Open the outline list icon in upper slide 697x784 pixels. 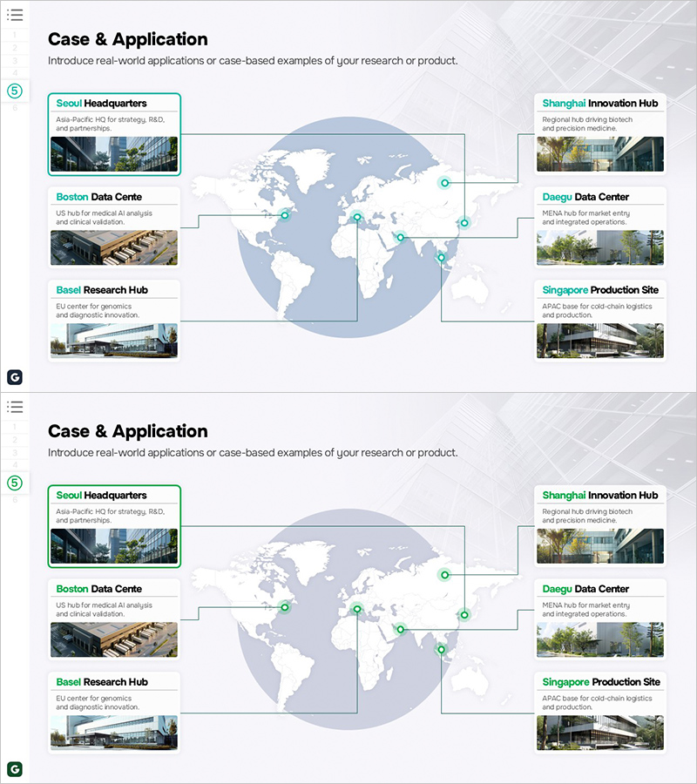click(x=15, y=15)
